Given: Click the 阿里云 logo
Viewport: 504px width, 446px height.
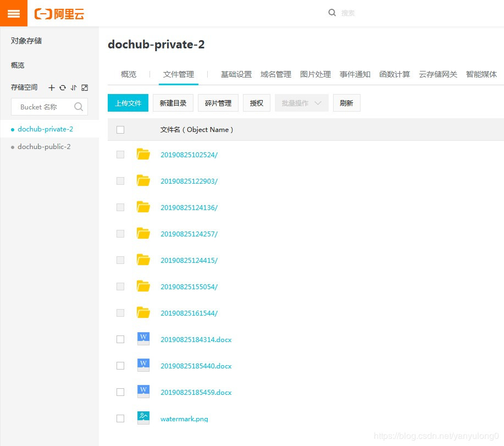Looking at the screenshot, I should click(x=59, y=14).
